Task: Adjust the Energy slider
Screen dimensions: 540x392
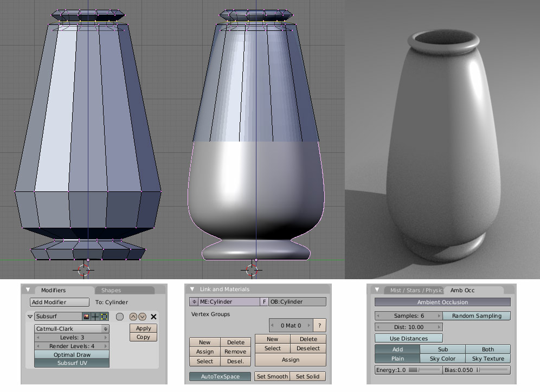Action: tap(408, 370)
